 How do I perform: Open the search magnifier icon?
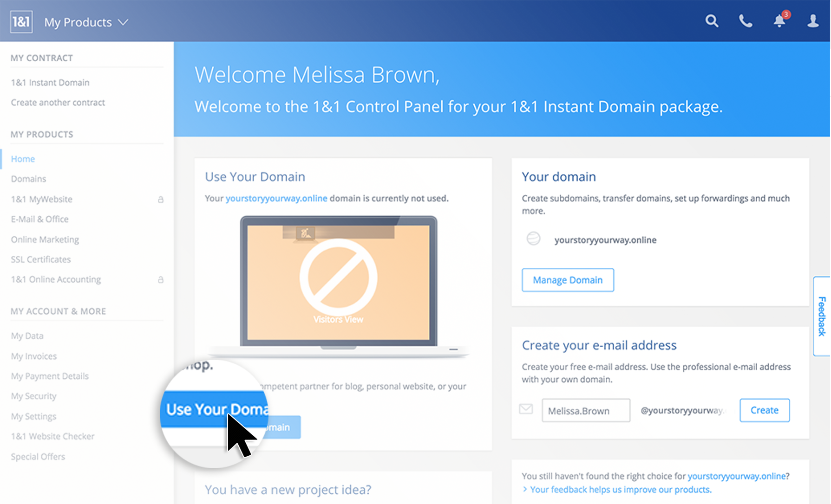pos(711,21)
